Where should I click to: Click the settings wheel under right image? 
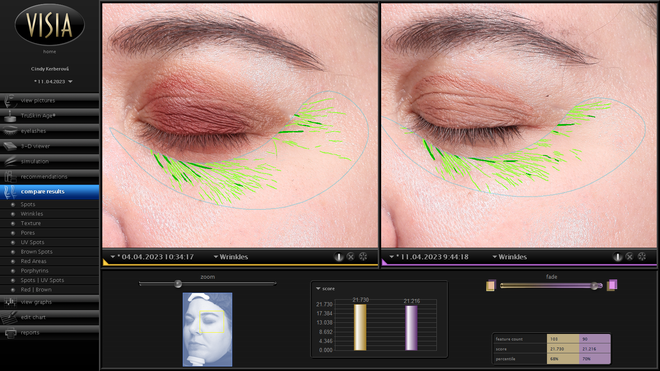point(641,256)
